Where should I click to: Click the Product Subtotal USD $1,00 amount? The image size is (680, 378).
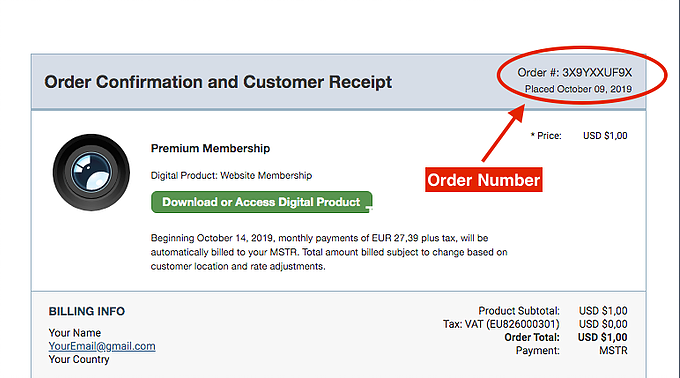[x=603, y=311]
